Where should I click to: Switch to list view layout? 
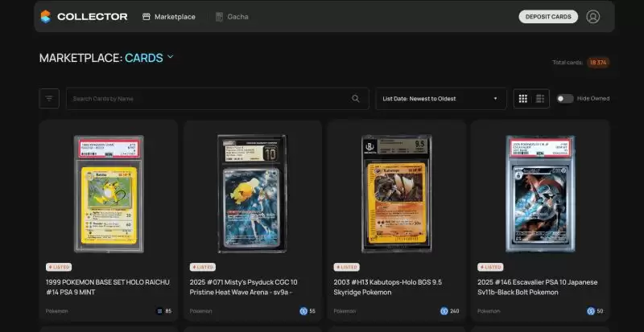pyautogui.click(x=540, y=99)
